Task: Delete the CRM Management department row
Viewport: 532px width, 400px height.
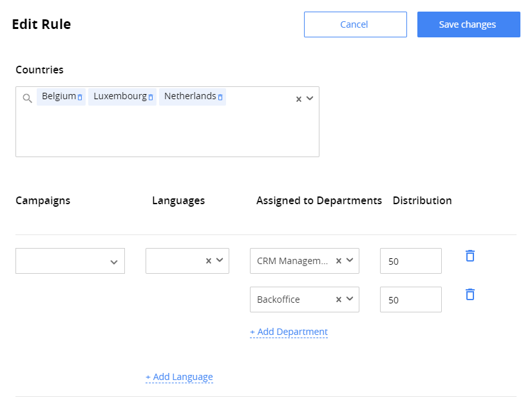Action: [470, 256]
